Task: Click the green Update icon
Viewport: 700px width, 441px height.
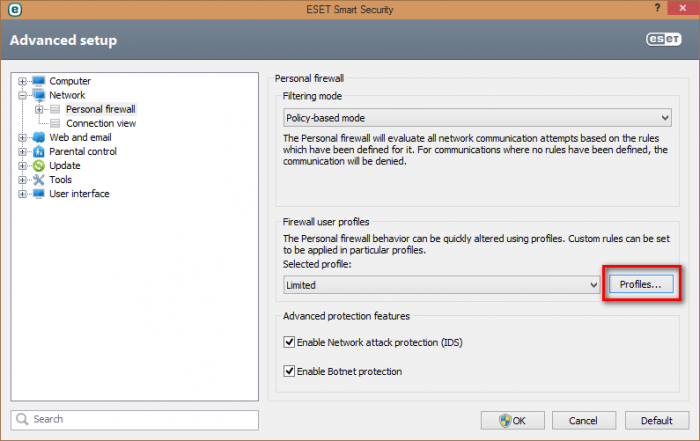Action: click(39, 165)
